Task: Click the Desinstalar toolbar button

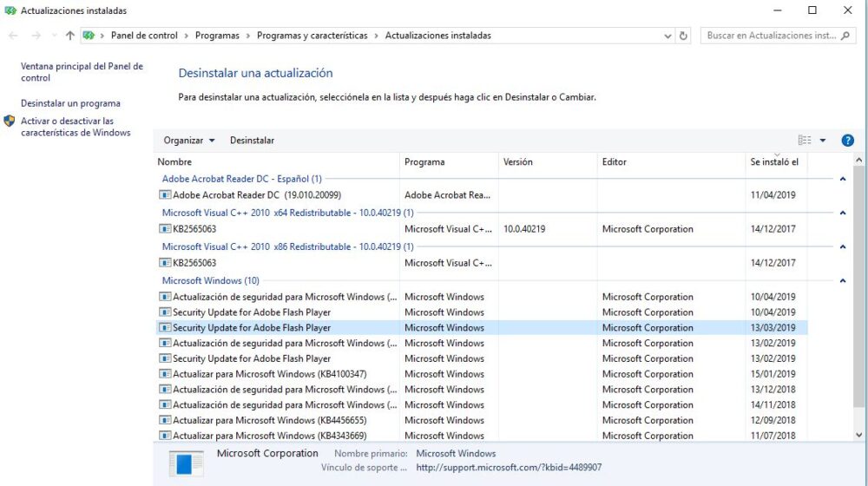Action: (x=252, y=141)
